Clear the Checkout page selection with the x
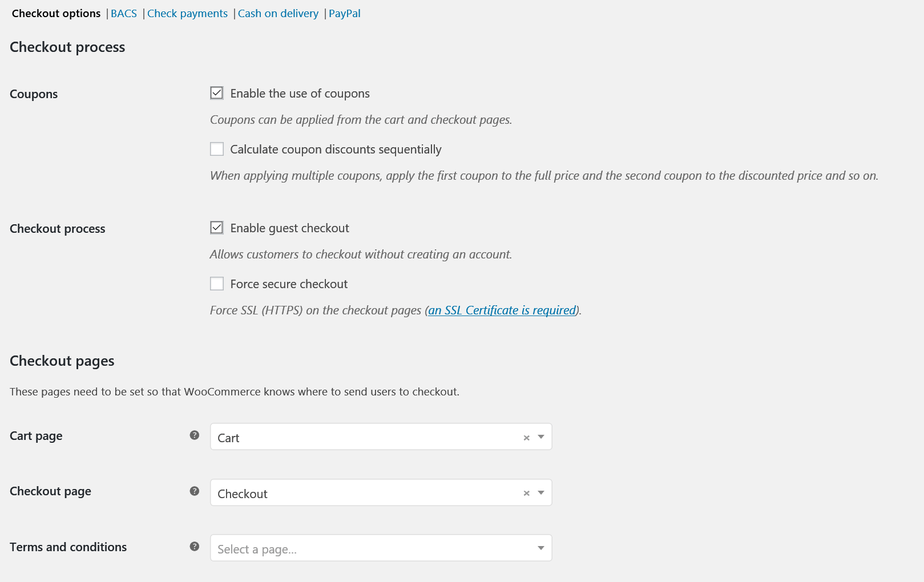Image resolution: width=924 pixels, height=582 pixels. [x=526, y=493]
